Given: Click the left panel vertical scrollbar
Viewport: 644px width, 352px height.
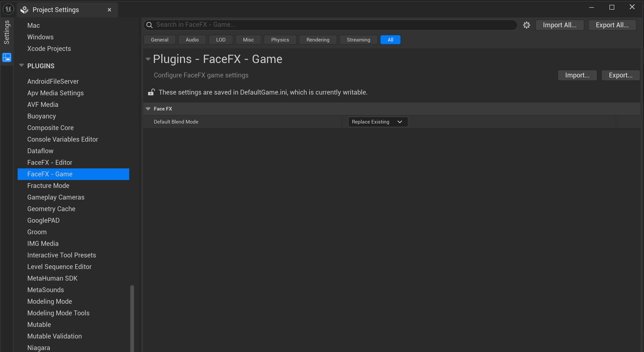Looking at the screenshot, I should tap(132, 318).
